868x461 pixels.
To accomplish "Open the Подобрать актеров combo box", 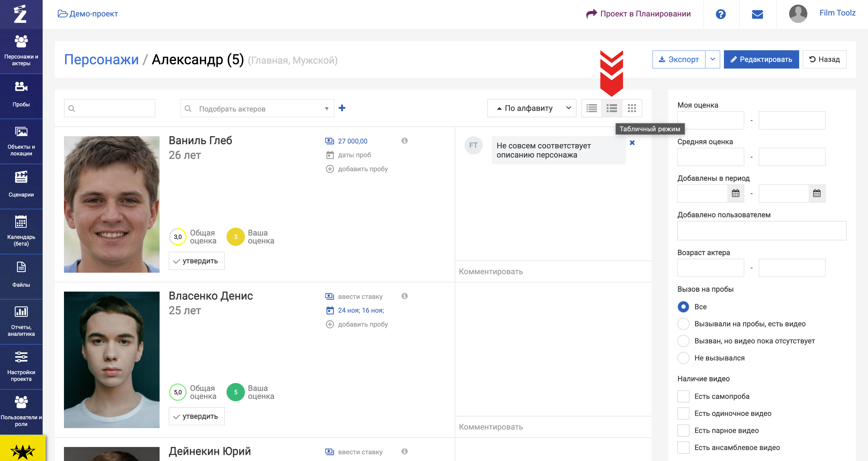I will point(257,108).
